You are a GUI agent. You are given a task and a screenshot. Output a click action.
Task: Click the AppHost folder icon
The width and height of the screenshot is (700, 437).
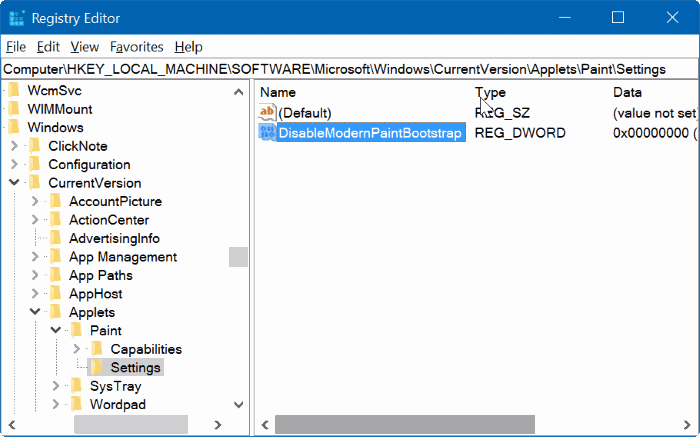pyautogui.click(x=55, y=294)
